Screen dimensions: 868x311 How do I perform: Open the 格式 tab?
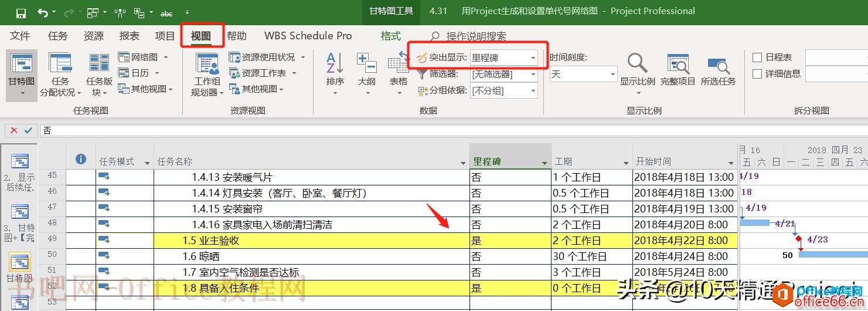390,36
